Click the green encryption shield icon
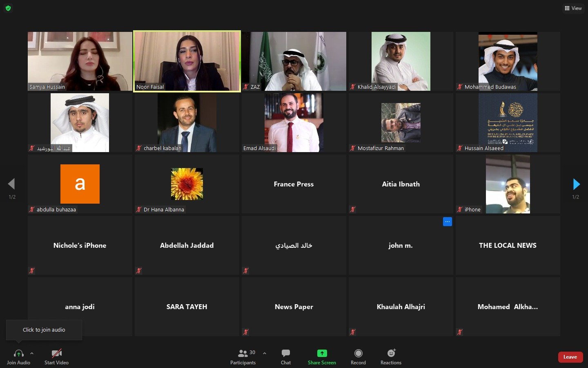 tap(8, 8)
